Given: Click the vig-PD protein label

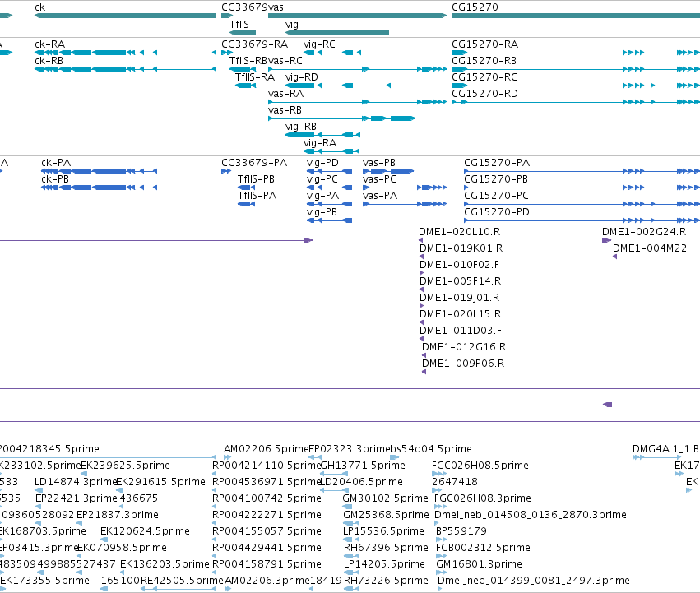Looking at the screenshot, I should (322, 163).
